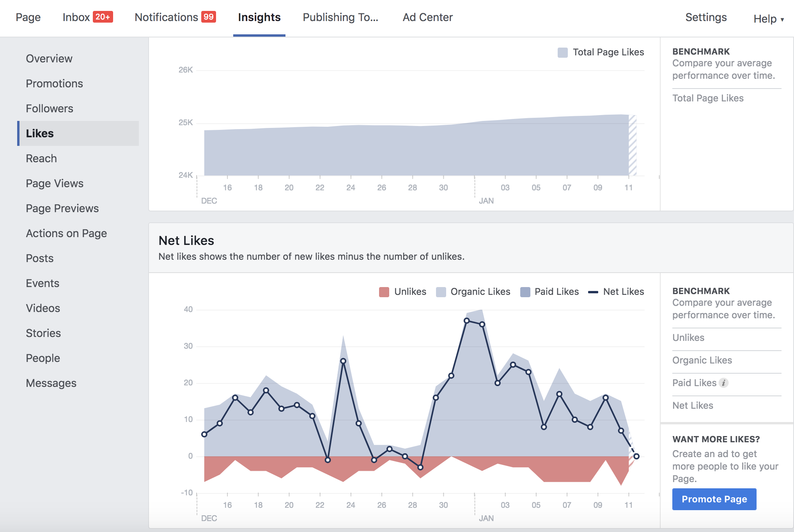Click the Promote Page button
The width and height of the screenshot is (794, 532).
[x=714, y=499]
